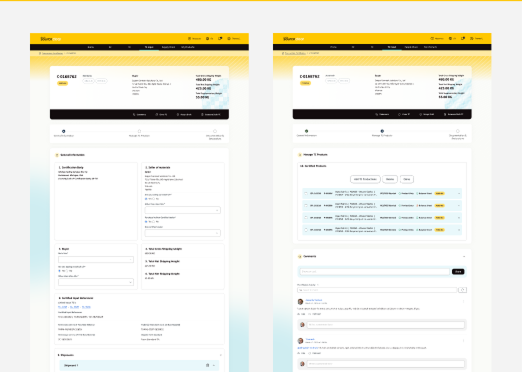Click Clone TC in the left page action bar
The height and width of the screenshot is (372, 522).
(161, 115)
